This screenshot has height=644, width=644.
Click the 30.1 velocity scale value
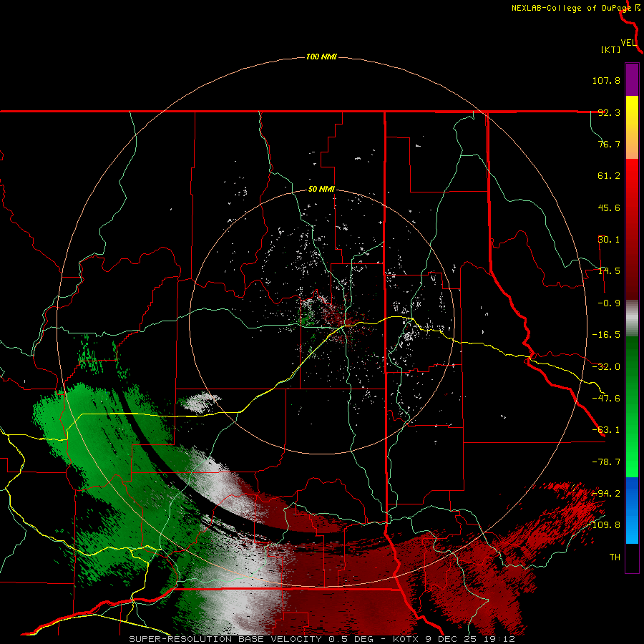click(609, 240)
